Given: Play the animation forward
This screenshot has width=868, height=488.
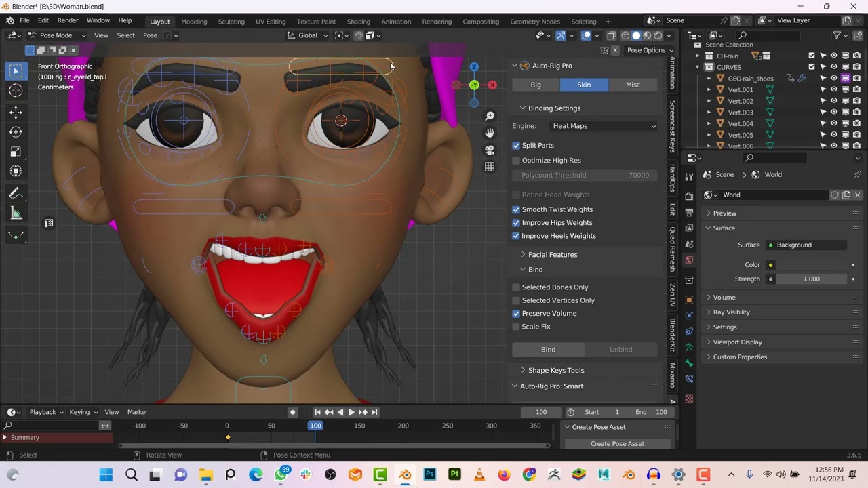Looking at the screenshot, I should [351, 412].
